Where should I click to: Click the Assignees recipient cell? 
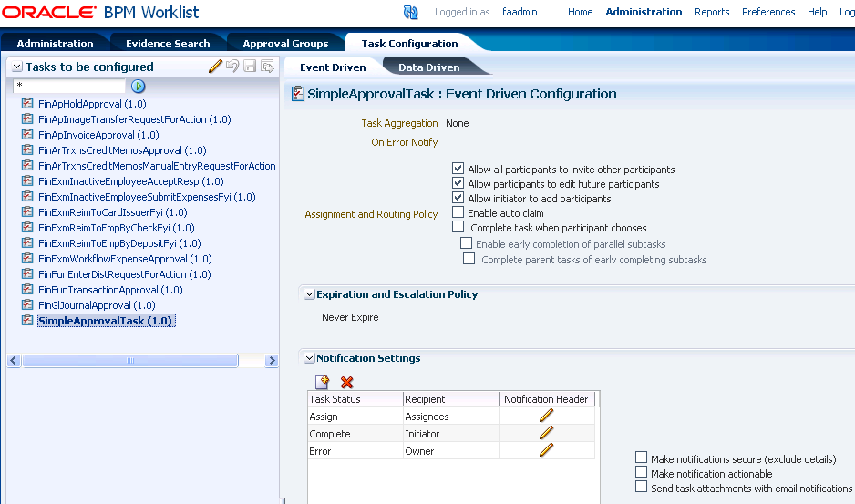pyautogui.click(x=451, y=417)
